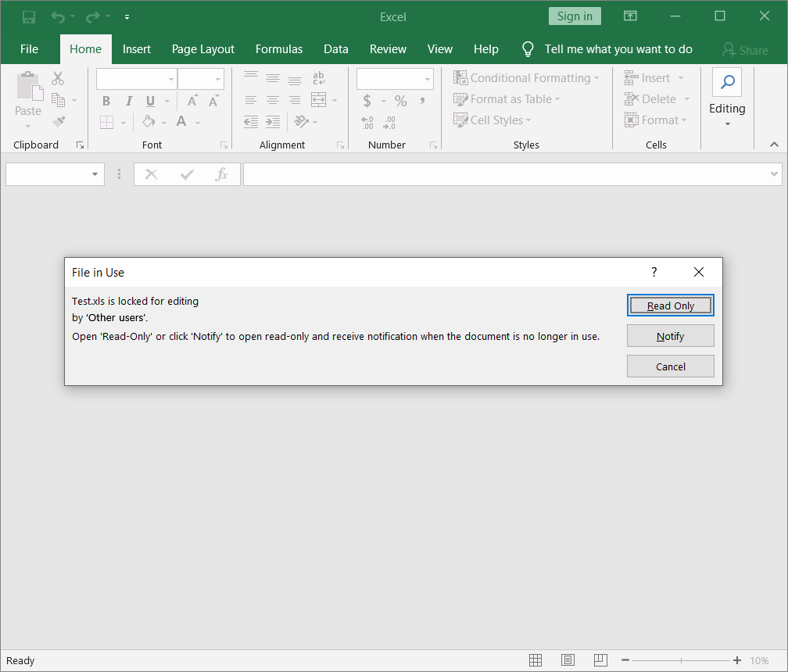Click the Notify button in dialog
The height and width of the screenshot is (672, 788).
[670, 336]
